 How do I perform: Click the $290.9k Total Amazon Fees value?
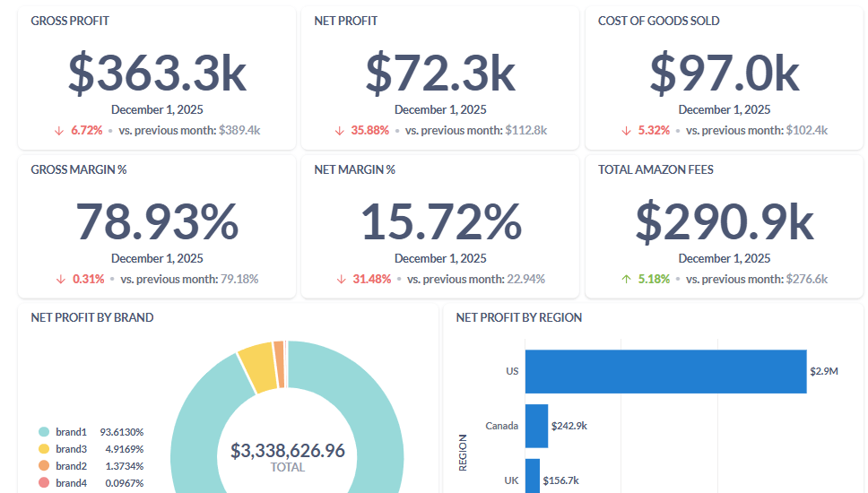coord(725,222)
